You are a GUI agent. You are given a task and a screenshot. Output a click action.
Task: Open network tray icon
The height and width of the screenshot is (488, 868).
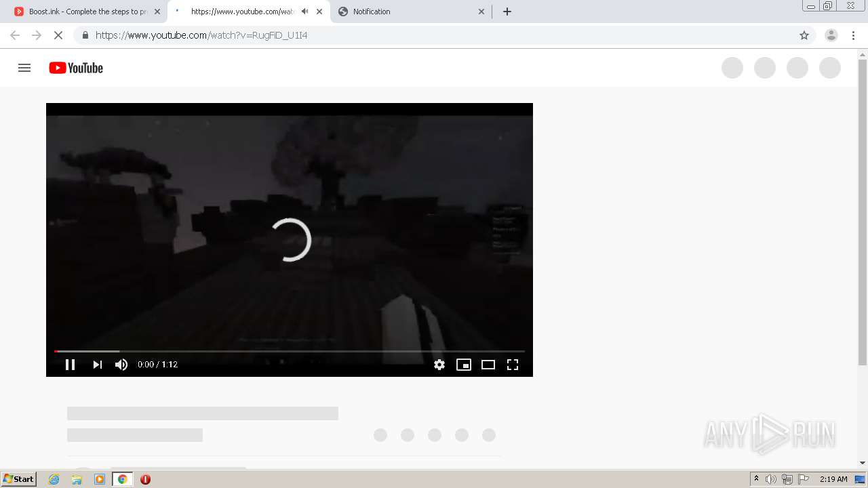pos(787,479)
